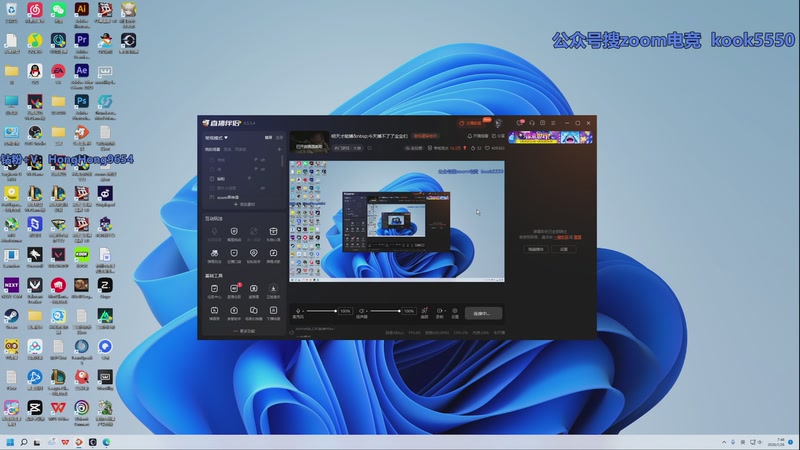Open the 常规模式 mode dropdown
Screen dimensions: 800x450
coord(217,137)
